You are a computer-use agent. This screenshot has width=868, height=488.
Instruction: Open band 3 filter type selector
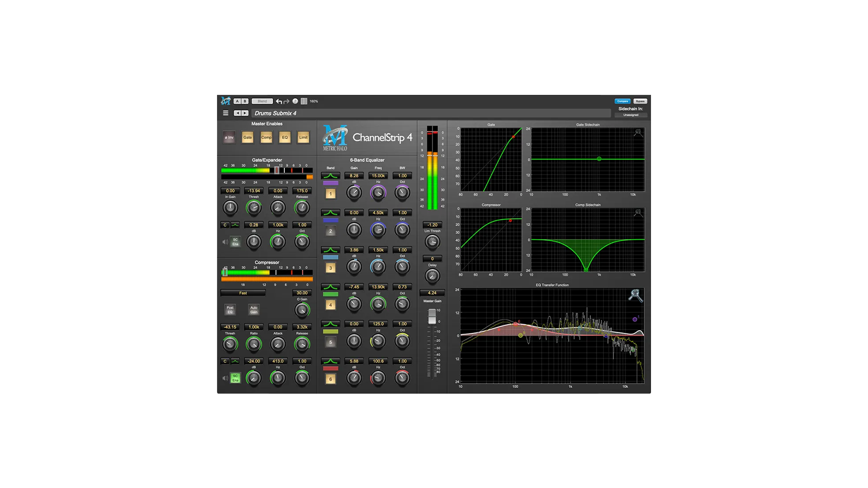[330, 250]
